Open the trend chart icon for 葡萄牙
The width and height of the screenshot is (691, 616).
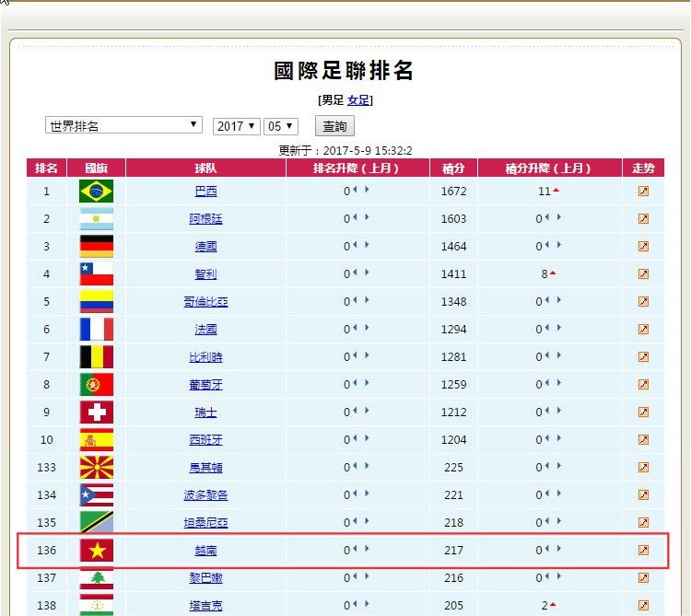click(643, 384)
